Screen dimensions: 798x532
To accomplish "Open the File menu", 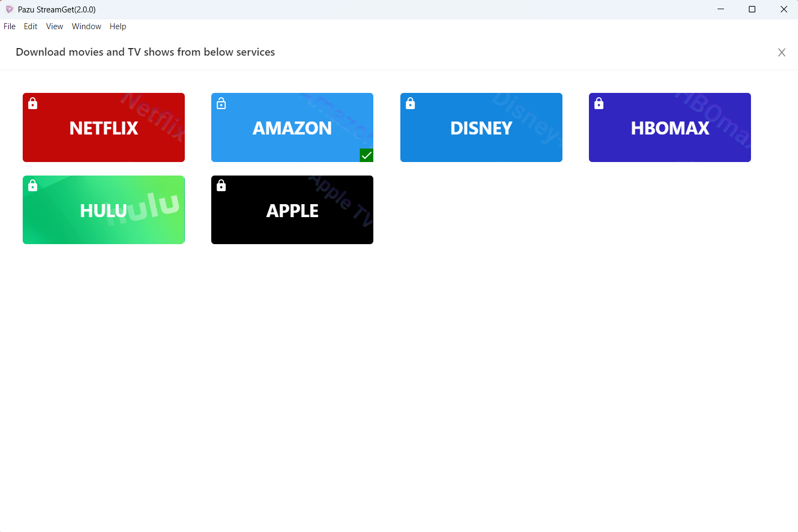I will click(10, 26).
